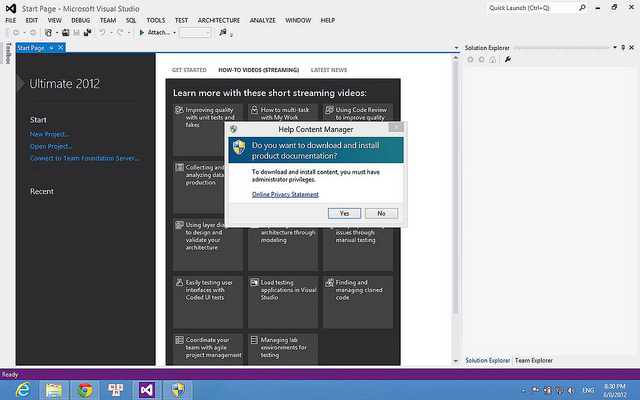Screen dimensions: 640x400
Task: Open Finding and managing cloned code tile
Action: pos(358,302)
